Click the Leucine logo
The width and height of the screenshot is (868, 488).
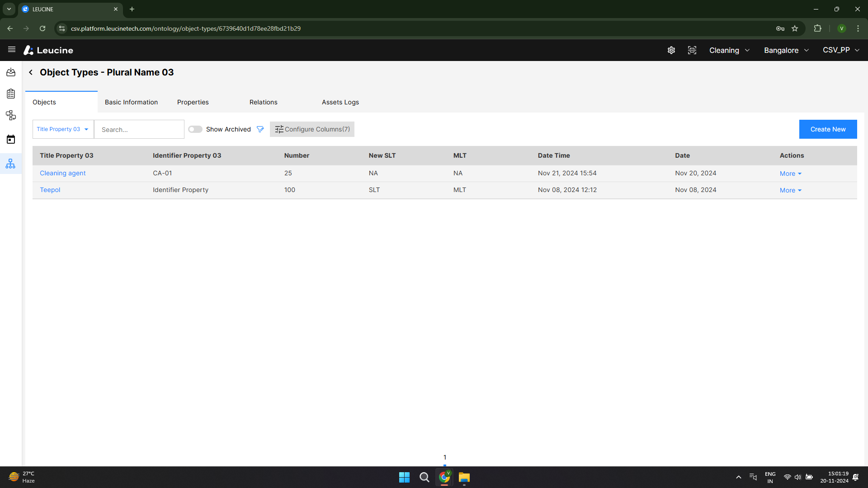tap(48, 50)
